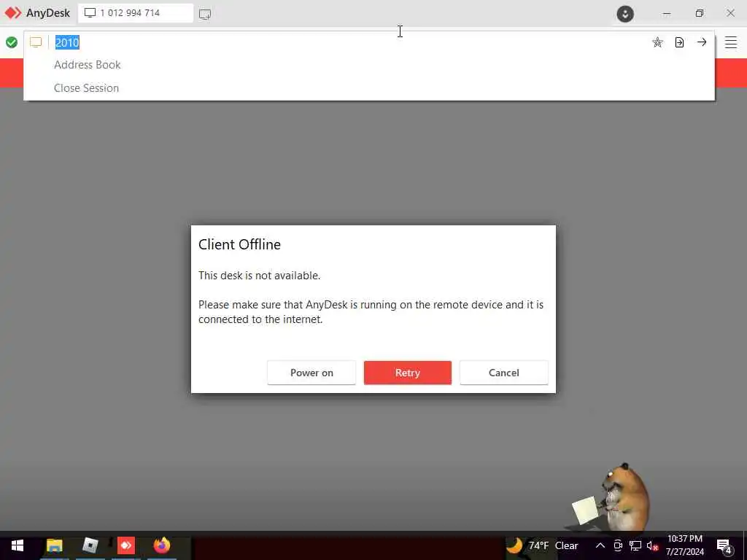Connect using the right arrow icon

point(702,42)
